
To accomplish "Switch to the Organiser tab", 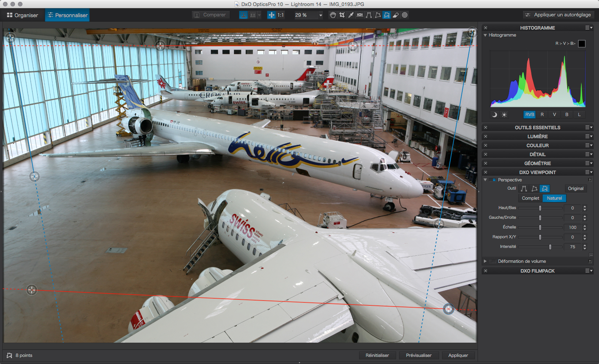I will tap(22, 15).
